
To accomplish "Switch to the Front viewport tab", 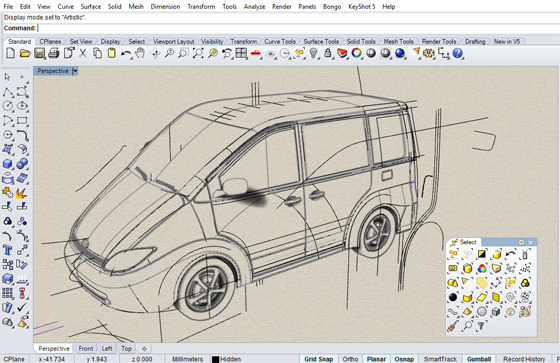I will pyautogui.click(x=86, y=348).
